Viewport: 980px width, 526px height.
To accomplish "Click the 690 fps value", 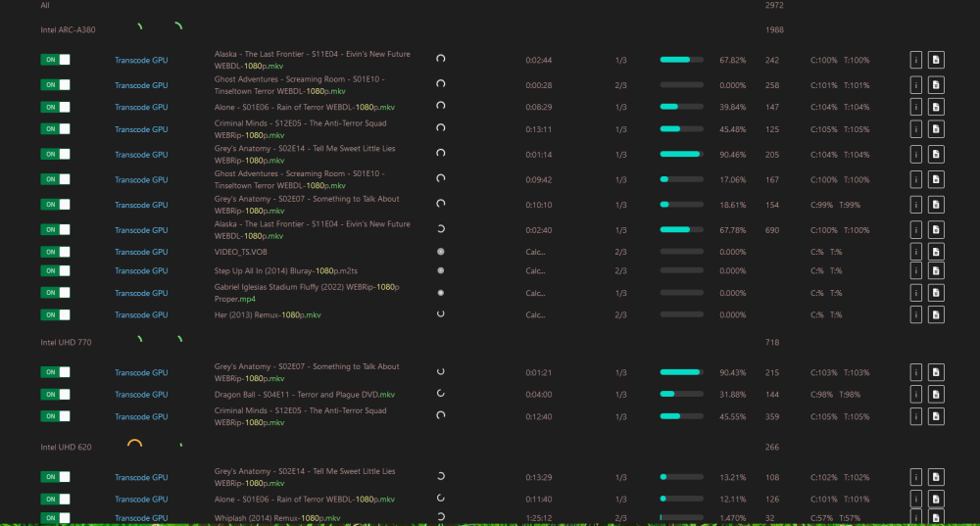I will point(772,230).
